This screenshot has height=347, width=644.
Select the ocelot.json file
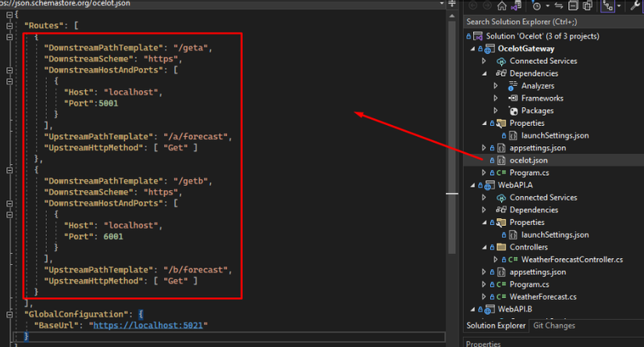(528, 160)
